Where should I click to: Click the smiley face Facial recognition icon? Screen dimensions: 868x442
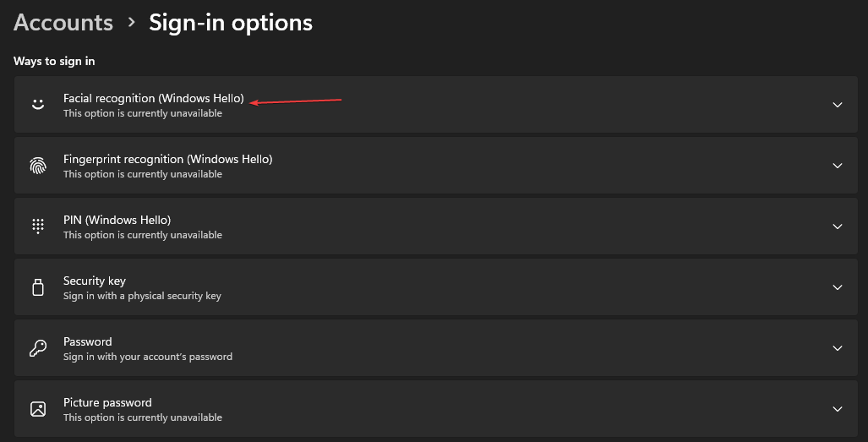coord(37,105)
